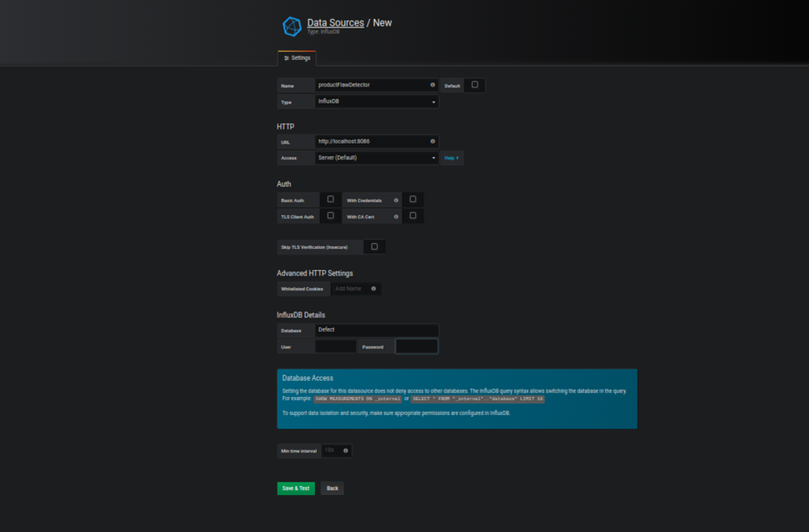Click the With CA Cert info icon

point(396,217)
